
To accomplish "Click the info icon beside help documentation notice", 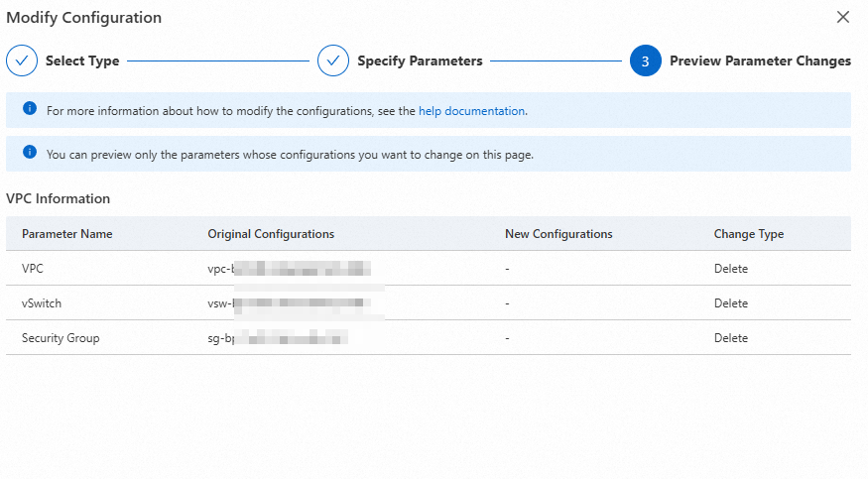I will [x=30, y=110].
